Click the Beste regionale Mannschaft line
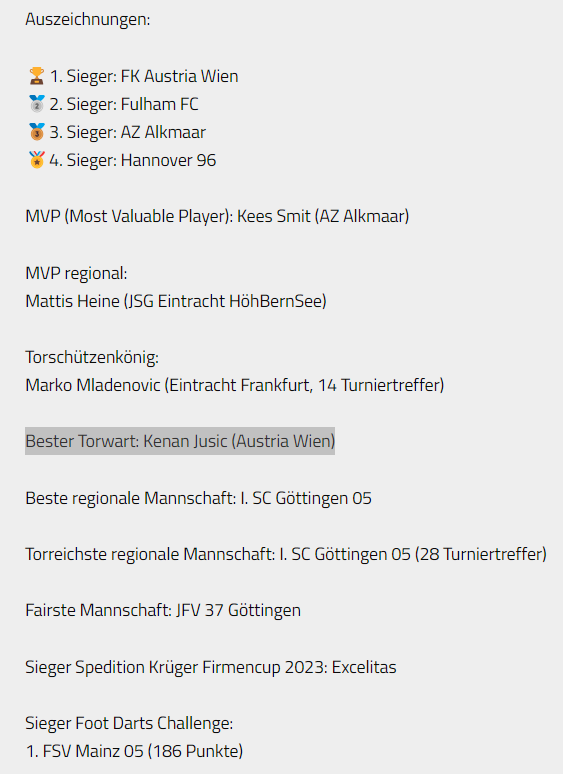The height and width of the screenshot is (774, 563). (x=198, y=498)
